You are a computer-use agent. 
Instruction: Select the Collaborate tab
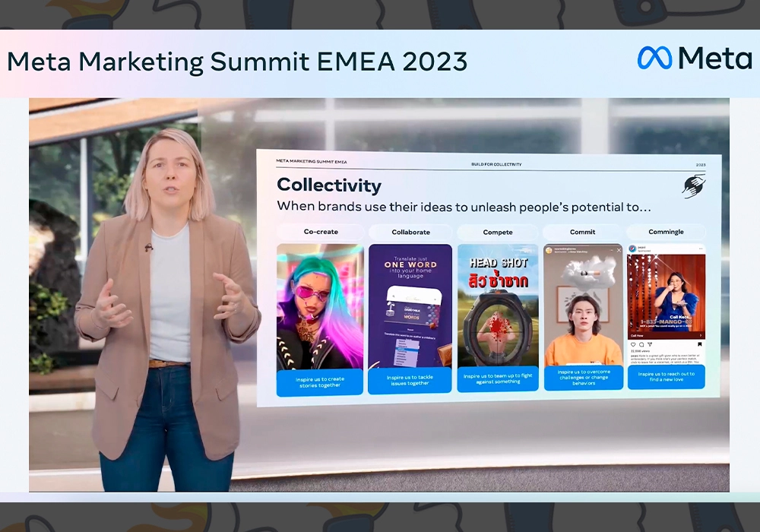pyautogui.click(x=410, y=232)
